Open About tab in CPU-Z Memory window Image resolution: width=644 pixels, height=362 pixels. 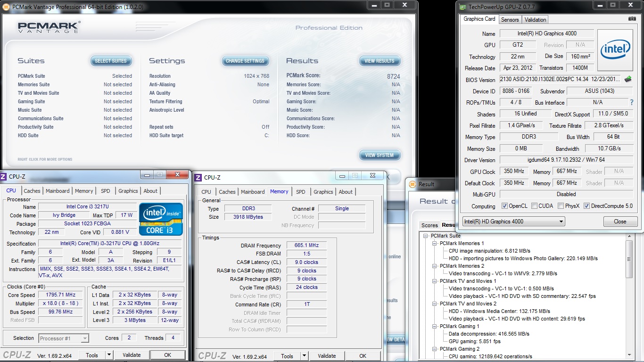click(x=346, y=192)
